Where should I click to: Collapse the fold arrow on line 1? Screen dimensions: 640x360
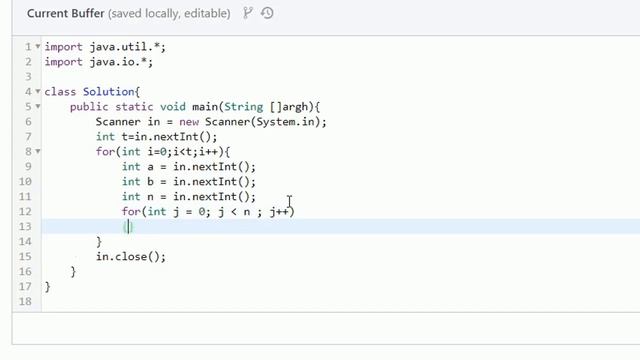click(38, 47)
